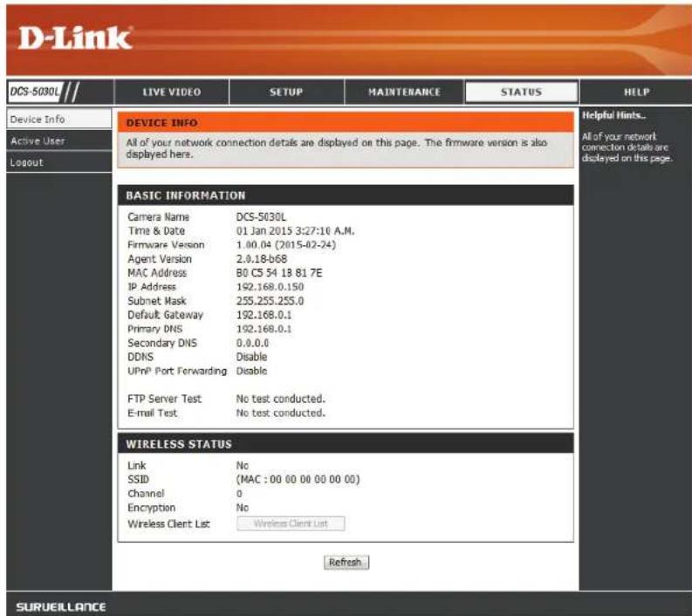Click camera name value DCS-5030L
692x616 pixels.
pyautogui.click(x=261, y=217)
